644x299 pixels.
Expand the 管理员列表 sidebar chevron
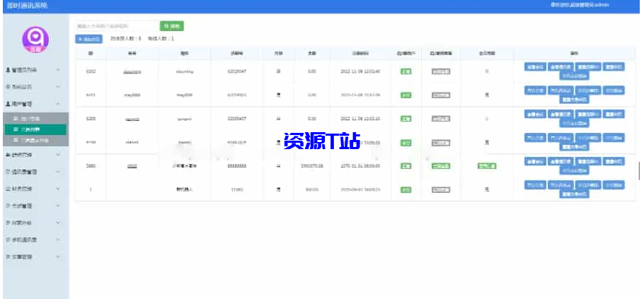tap(58, 70)
